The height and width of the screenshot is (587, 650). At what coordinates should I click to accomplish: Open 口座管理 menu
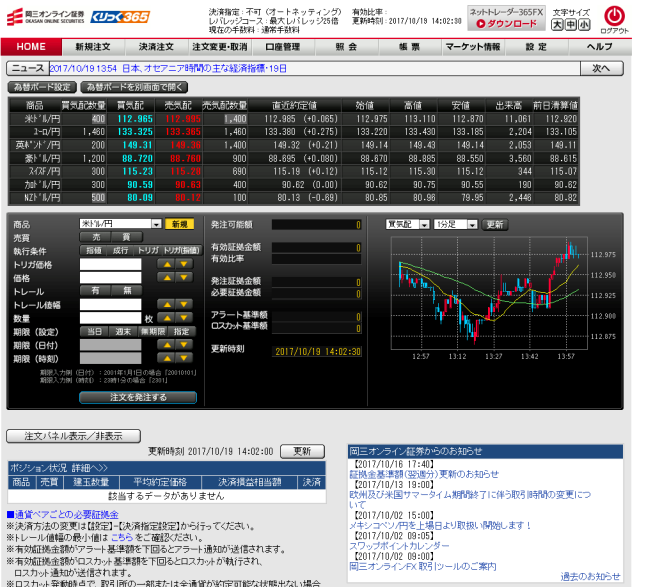tap(283, 47)
